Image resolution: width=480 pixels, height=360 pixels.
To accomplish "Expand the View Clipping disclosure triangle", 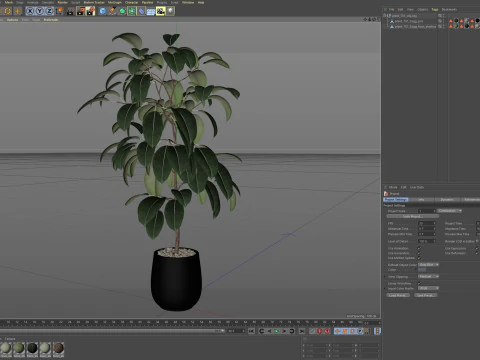I will click(386, 277).
